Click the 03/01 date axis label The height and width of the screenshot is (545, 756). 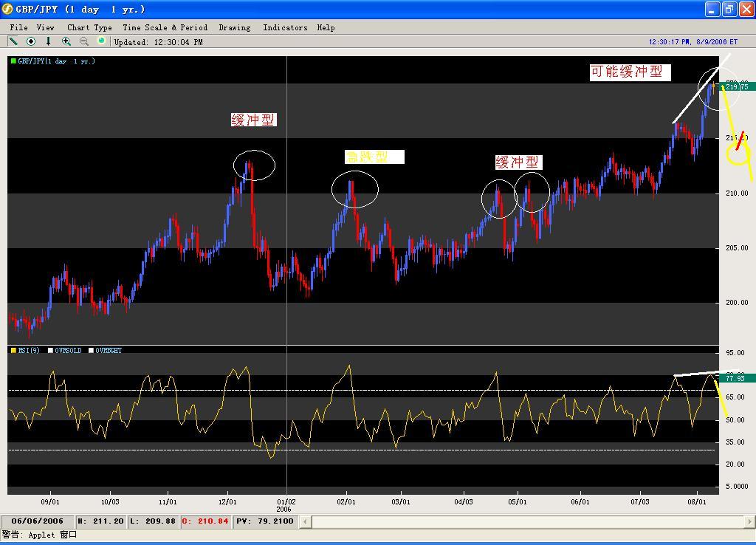click(x=401, y=501)
